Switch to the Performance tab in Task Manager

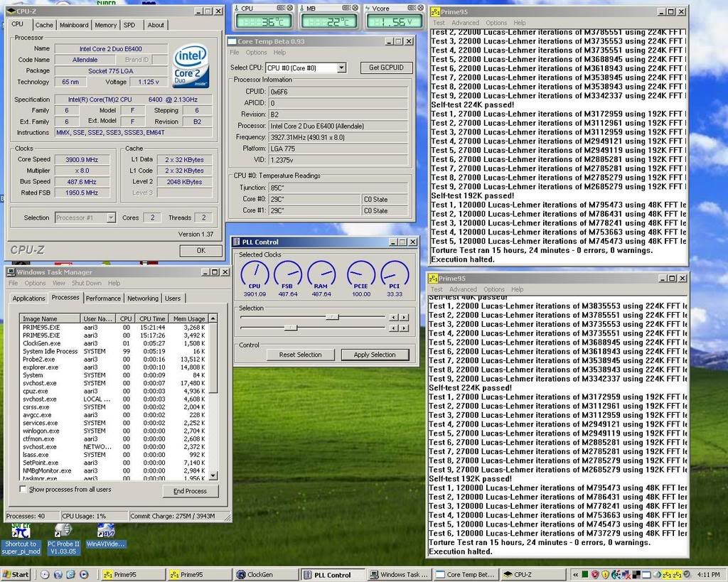[x=103, y=298]
